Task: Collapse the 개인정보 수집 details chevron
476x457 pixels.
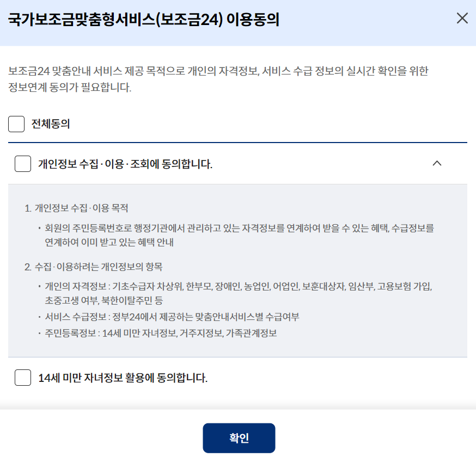Action: (x=437, y=163)
